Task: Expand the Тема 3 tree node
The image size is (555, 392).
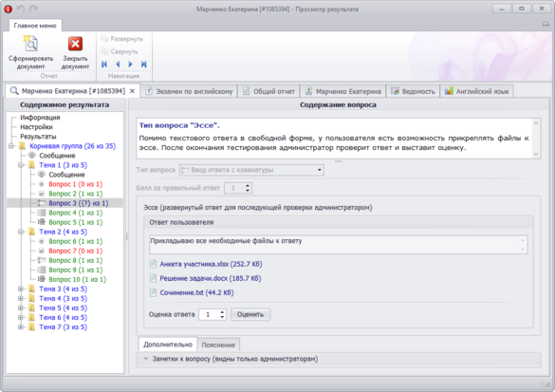Action: [x=21, y=289]
